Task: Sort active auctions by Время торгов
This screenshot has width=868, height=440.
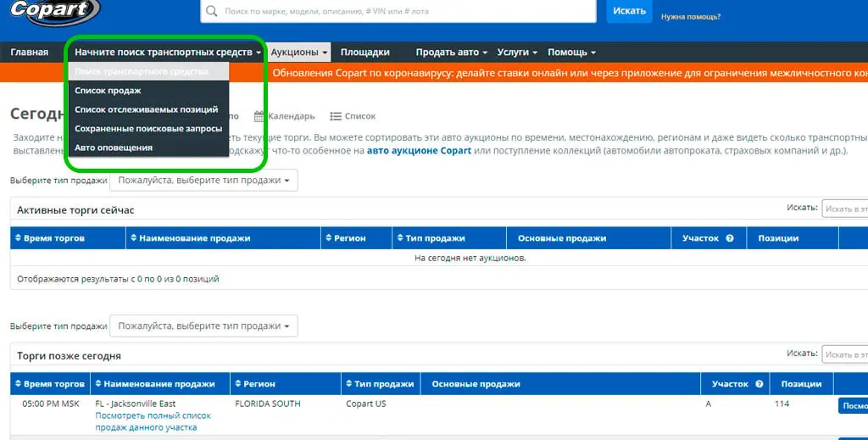Action: click(x=50, y=238)
